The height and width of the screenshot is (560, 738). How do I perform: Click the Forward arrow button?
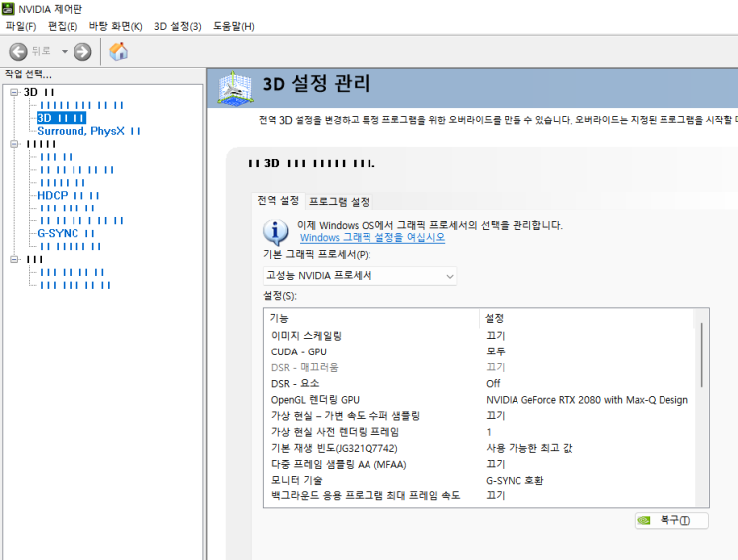coord(82,52)
